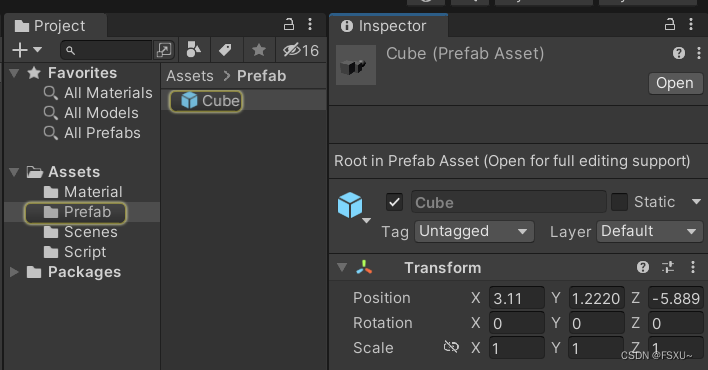Click the search by type icon

(194, 50)
